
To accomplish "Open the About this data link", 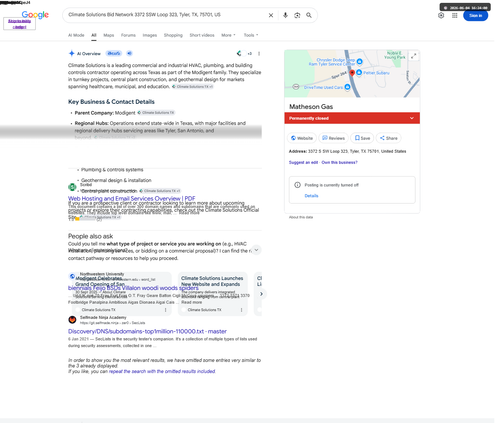I will click(x=301, y=217).
